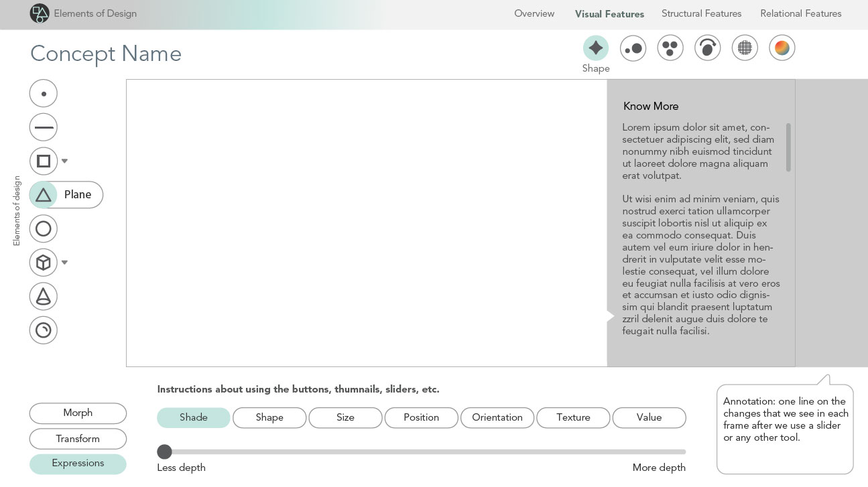This screenshot has height=487, width=868.
Task: Open the Structural Features tab
Action: (x=701, y=13)
